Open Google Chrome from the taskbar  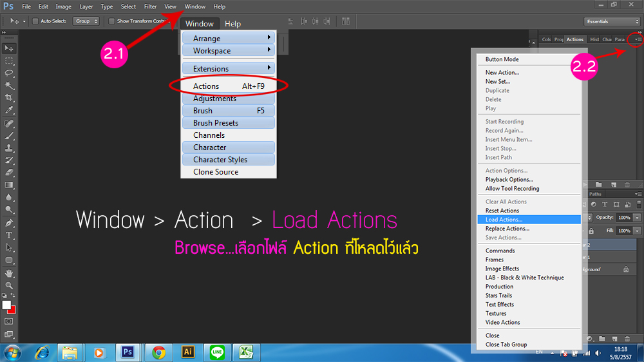coord(158,352)
